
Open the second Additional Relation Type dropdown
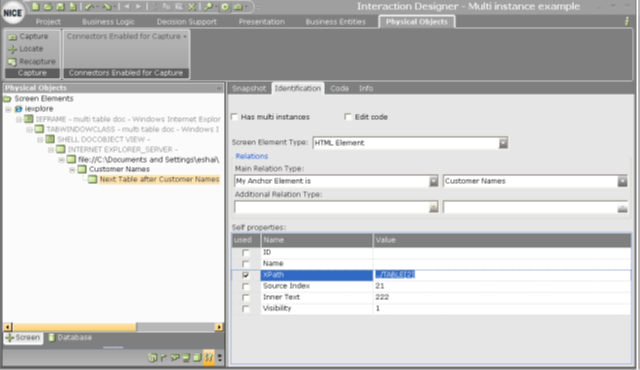(622, 208)
